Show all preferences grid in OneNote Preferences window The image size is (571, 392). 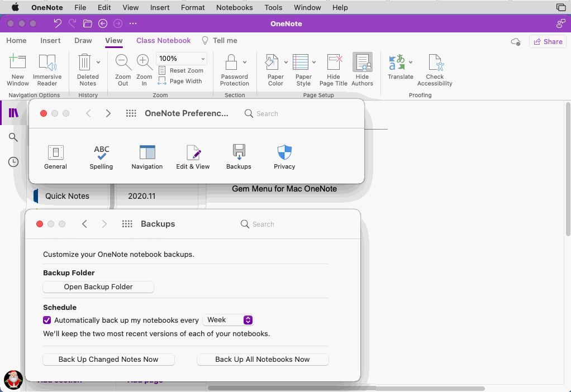(131, 113)
